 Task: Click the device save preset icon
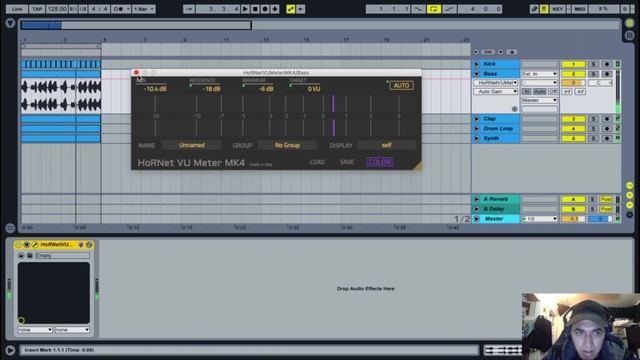coord(89,244)
